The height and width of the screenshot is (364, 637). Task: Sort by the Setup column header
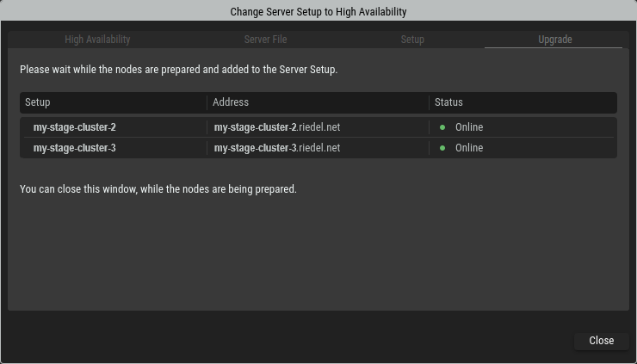tap(38, 102)
